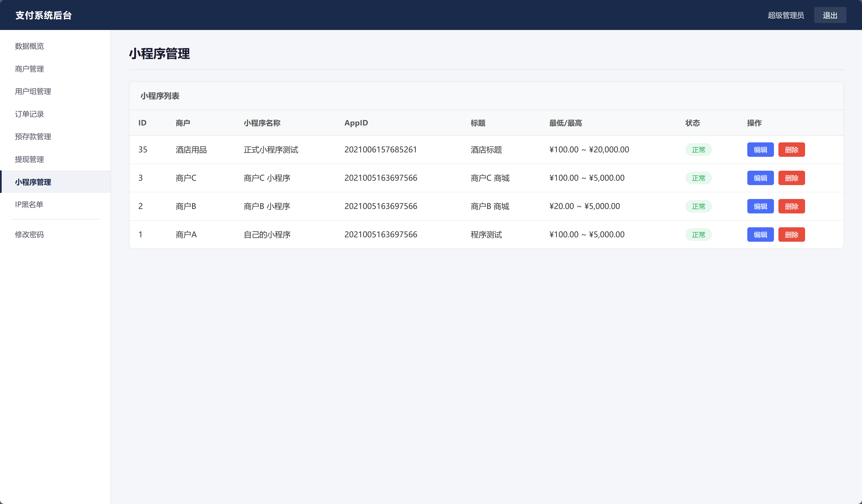Open IP黑名单 page
862x504 pixels.
click(55, 204)
